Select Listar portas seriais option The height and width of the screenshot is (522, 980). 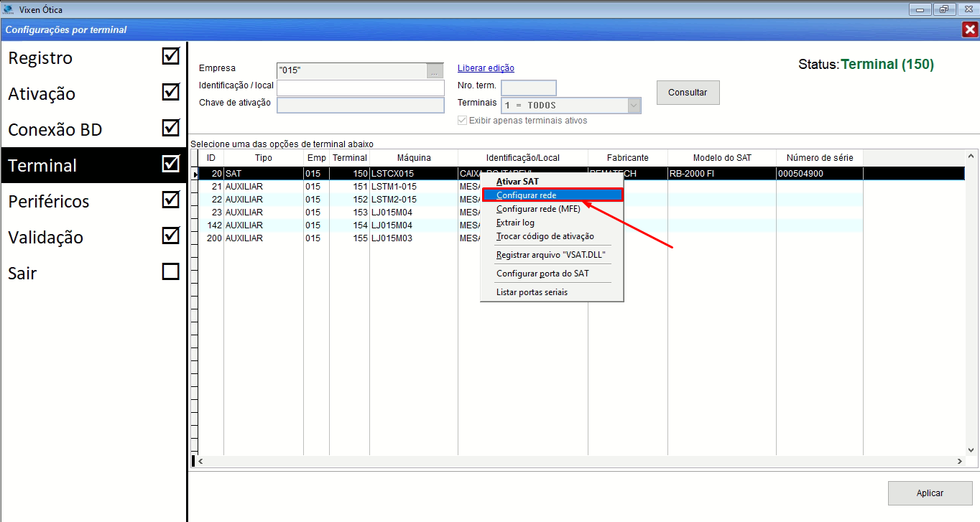pyautogui.click(x=532, y=292)
